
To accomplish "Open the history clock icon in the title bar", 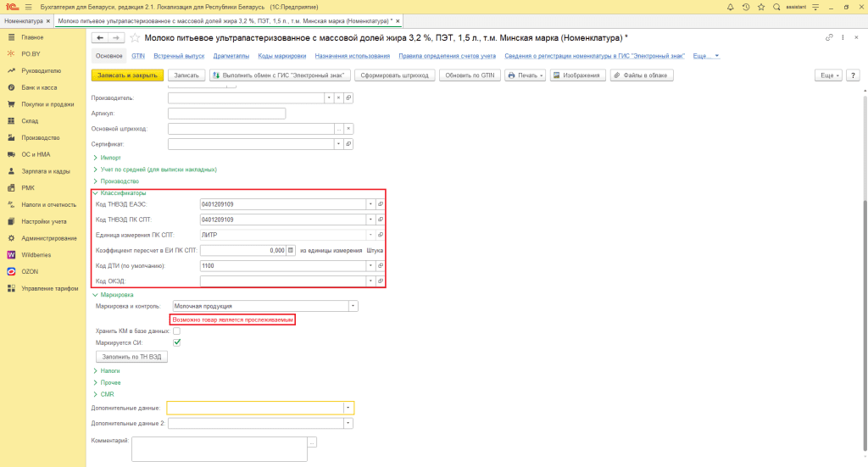I will pos(748,6).
